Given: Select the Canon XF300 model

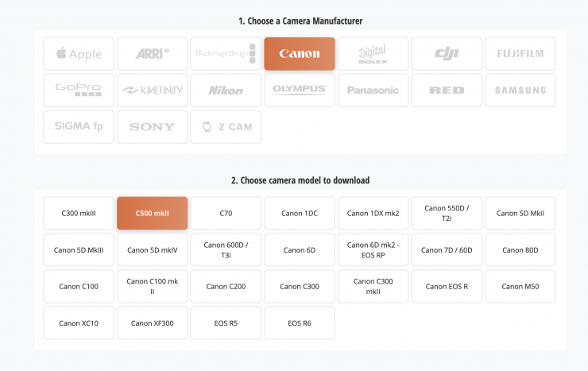Looking at the screenshot, I should 152,323.
